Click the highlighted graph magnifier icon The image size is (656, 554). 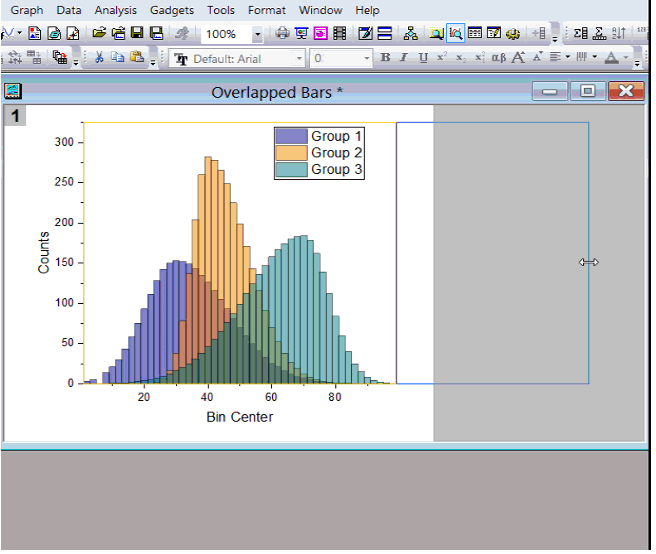(456, 33)
